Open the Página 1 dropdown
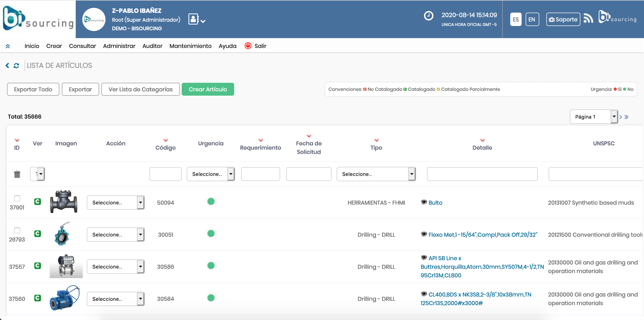Screen dimensions: 644x320 tap(594, 117)
